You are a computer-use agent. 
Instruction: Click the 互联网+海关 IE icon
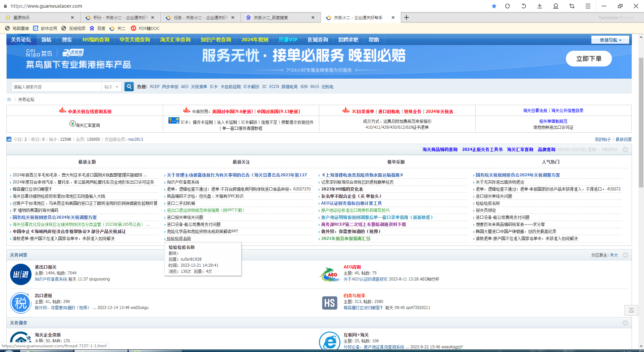pos(330,341)
